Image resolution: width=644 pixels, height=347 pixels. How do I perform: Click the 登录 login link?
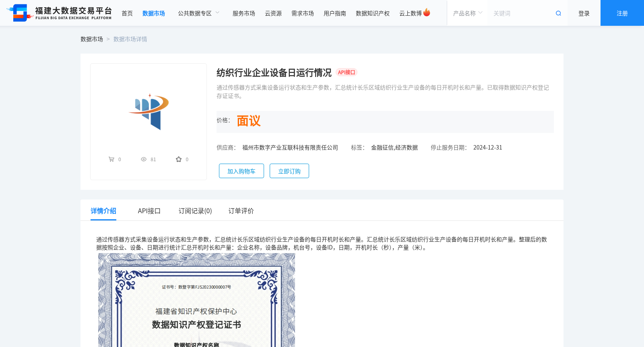pyautogui.click(x=584, y=13)
